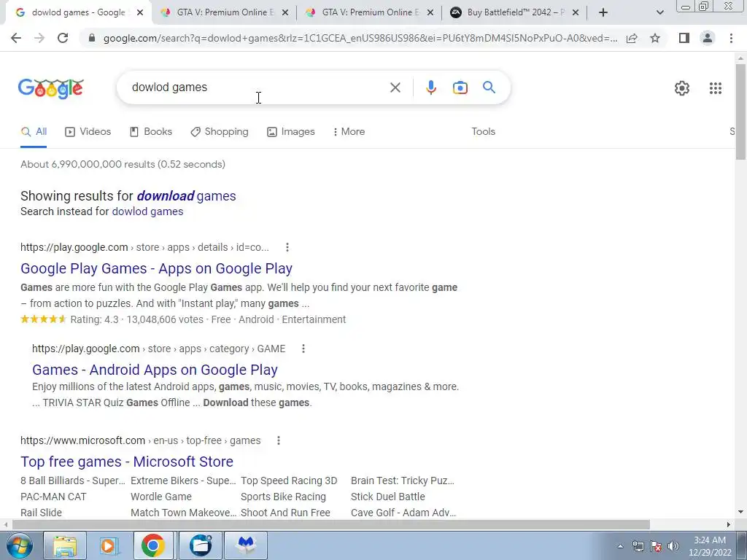This screenshot has width=747, height=560.
Task: Open Top free games - Microsoft Store
Action: 127,462
